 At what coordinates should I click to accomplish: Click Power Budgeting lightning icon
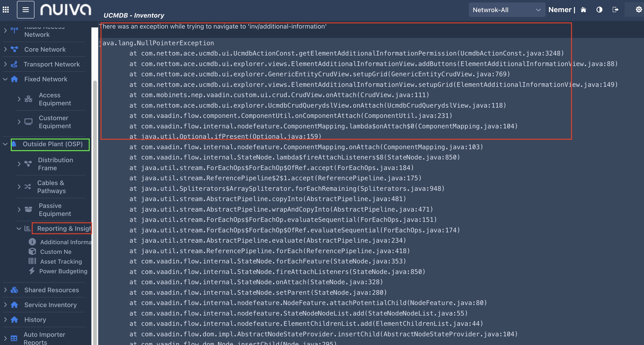click(32, 271)
